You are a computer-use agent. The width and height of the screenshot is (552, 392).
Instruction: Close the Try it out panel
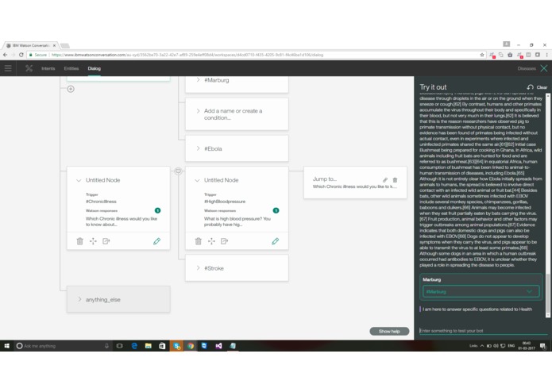[x=544, y=68]
